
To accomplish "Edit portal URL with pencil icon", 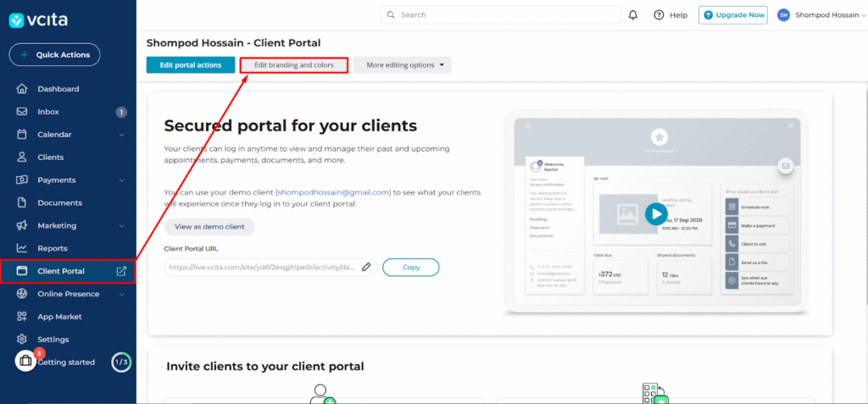I will 366,267.
